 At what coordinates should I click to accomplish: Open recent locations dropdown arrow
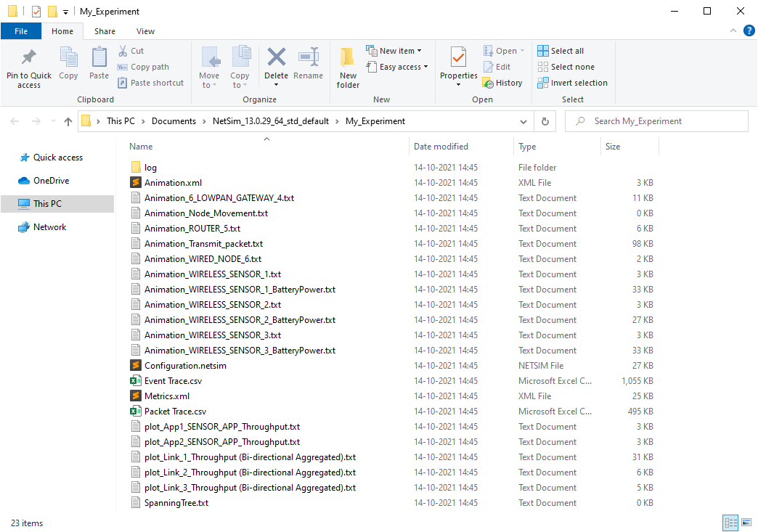pyautogui.click(x=53, y=121)
